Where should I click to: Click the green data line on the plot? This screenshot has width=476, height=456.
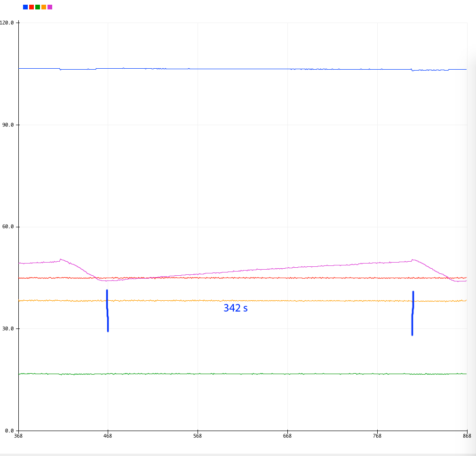(235, 374)
